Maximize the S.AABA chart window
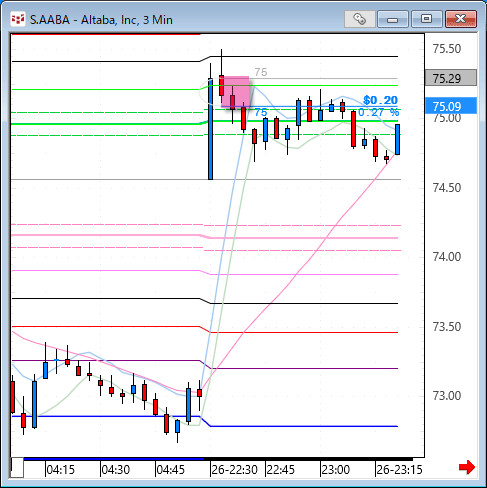 [x=426, y=19]
